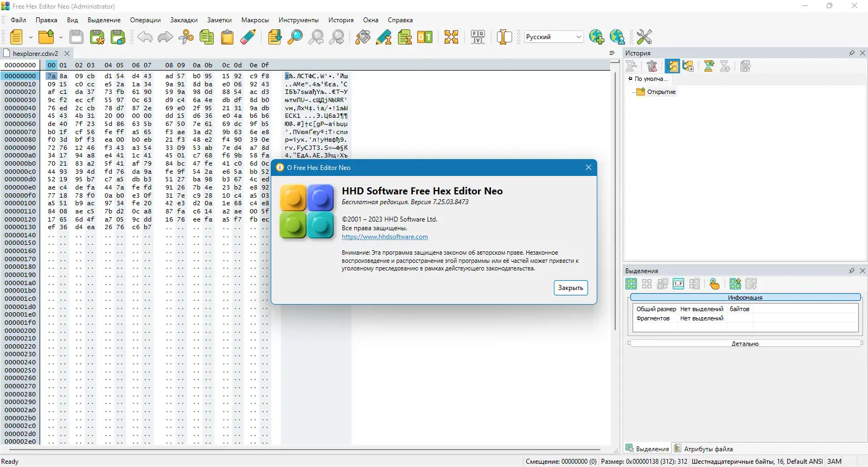Open the Русский language dropdown
This screenshot has width=868, height=467.
tap(553, 37)
